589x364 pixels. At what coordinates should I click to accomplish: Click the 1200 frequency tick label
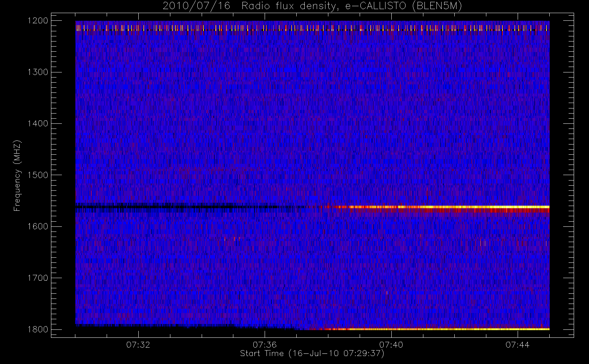(x=38, y=21)
